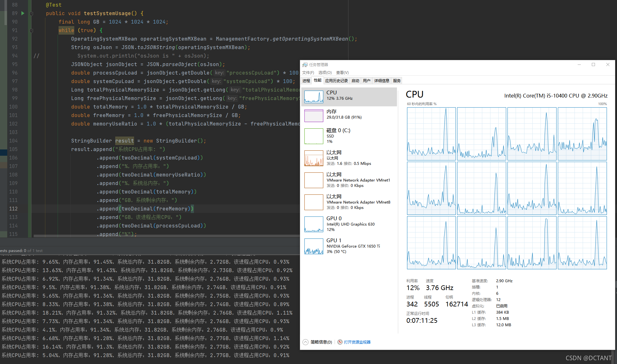Screen dimensions: 617x364
Task: Open the 查看(V) menu
Action: point(342,73)
